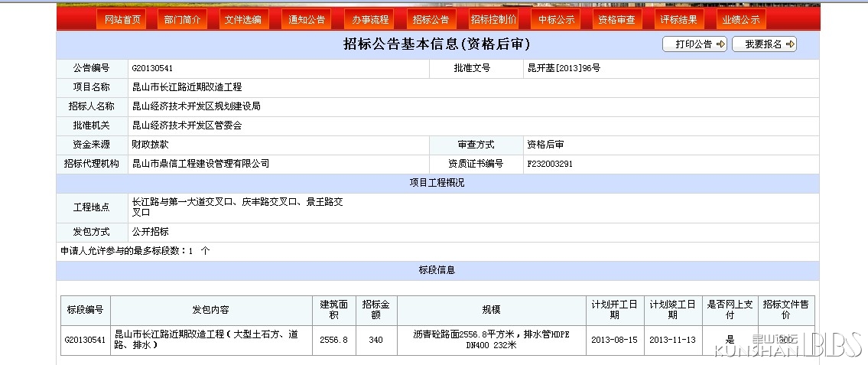Select the 资质证书编号 label
868x365 pixels.
point(476,164)
